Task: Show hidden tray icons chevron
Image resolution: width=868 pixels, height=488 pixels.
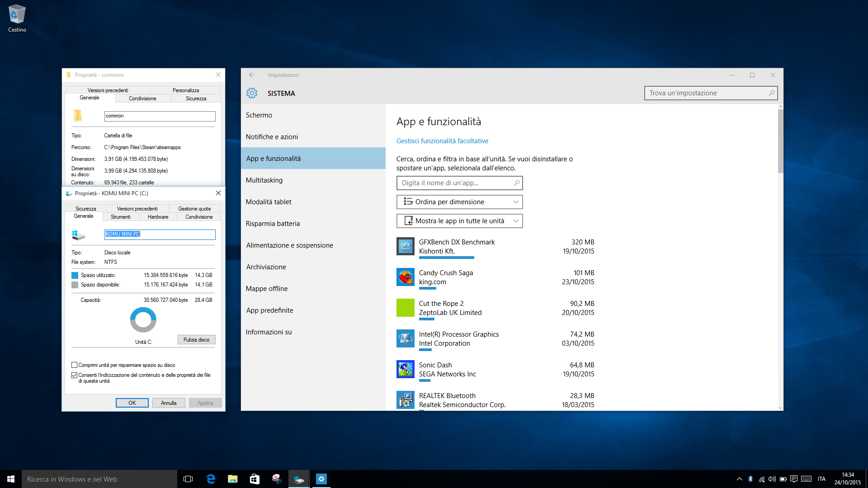Action: tap(740, 479)
